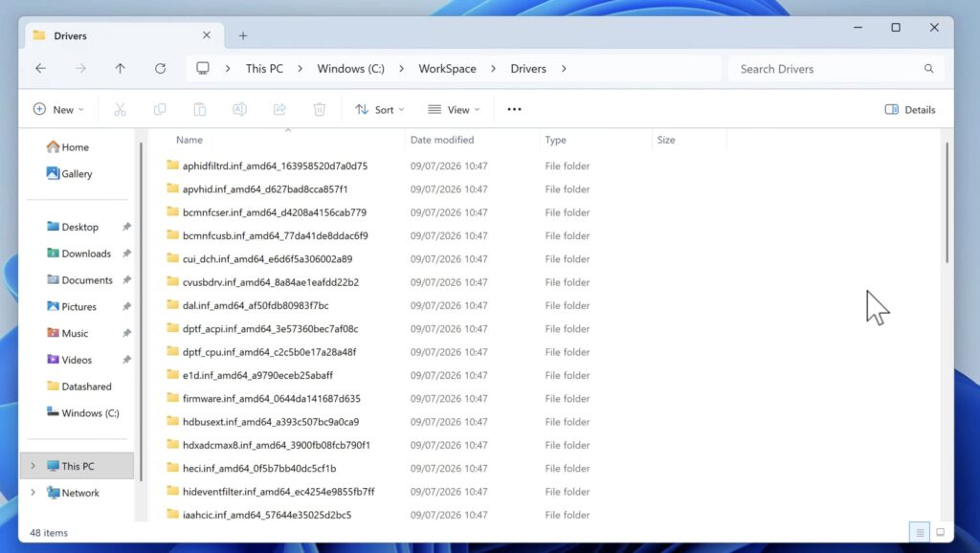
Task: Expand the chevron after Windows (C:) breadcrumb
Action: click(401, 69)
